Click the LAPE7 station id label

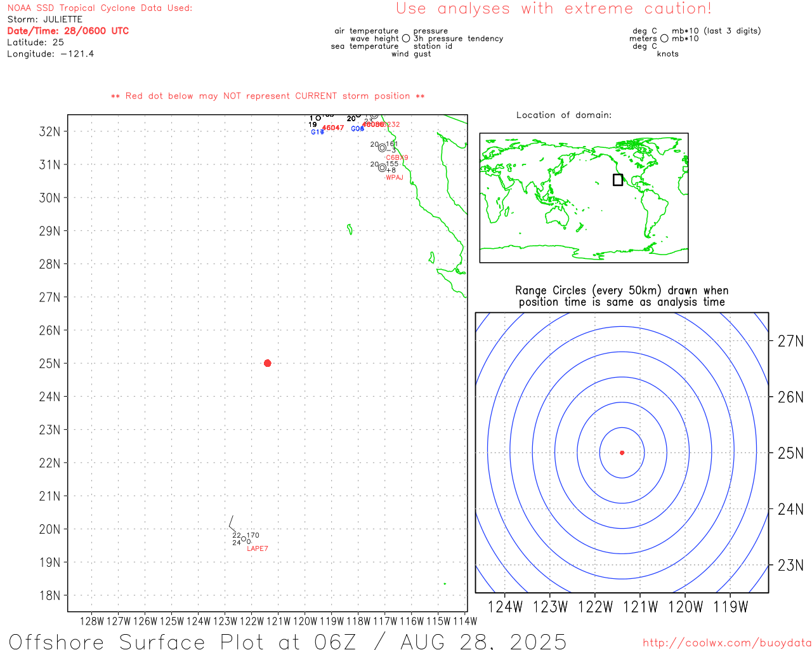(258, 548)
